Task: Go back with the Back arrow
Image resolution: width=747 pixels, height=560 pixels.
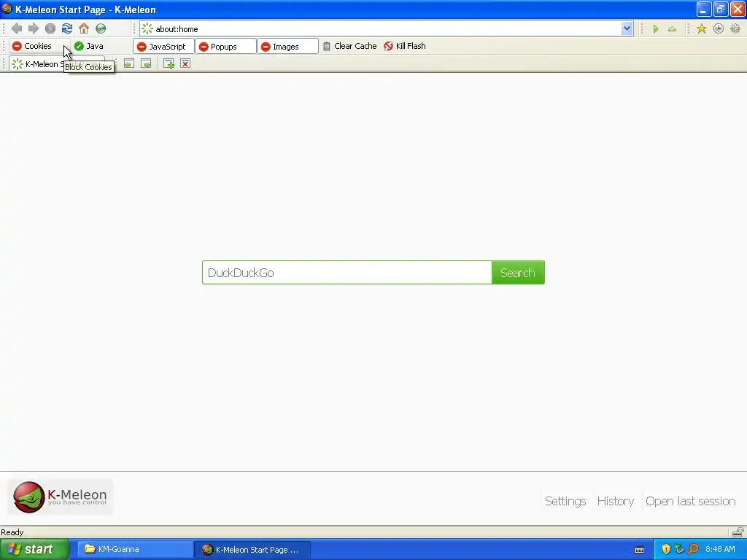Action: pos(17,28)
